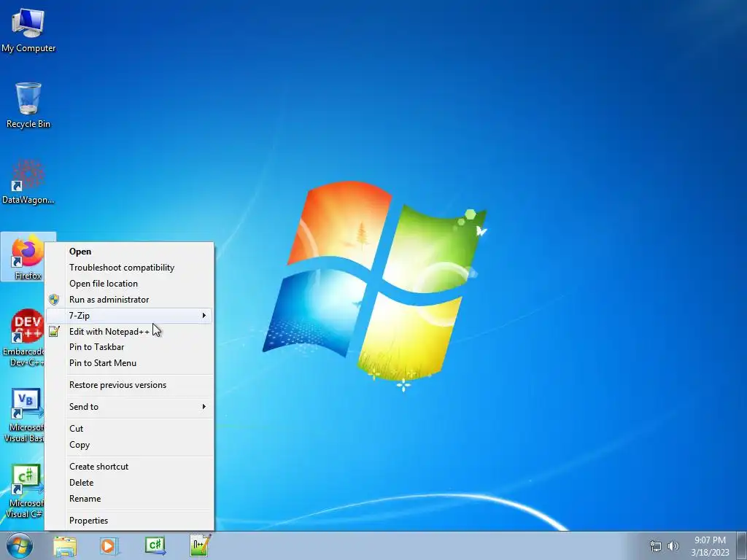The image size is (747, 560).
Task: Click the shield icon beside Run as administrator
Action: (x=54, y=300)
